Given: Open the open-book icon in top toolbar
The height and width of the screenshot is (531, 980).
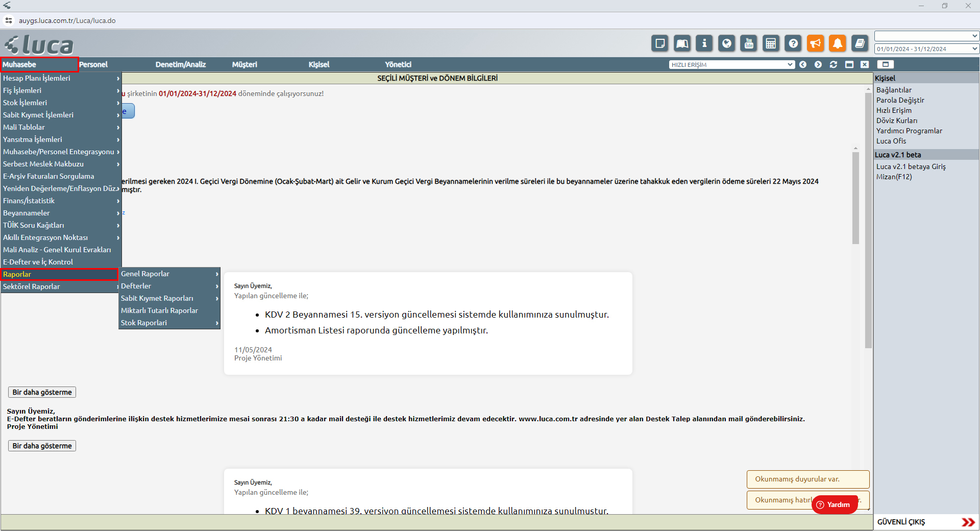Looking at the screenshot, I should [682, 43].
